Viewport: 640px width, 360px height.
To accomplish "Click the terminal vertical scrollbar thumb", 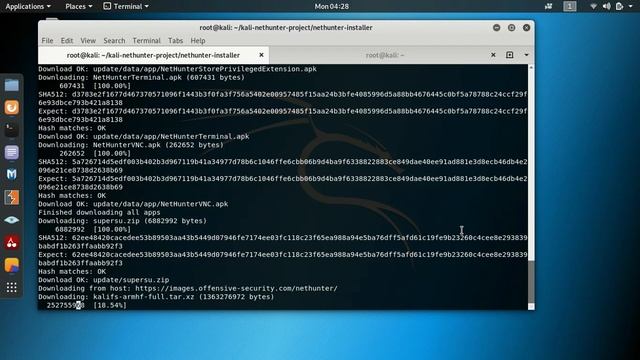I will click(x=531, y=281).
